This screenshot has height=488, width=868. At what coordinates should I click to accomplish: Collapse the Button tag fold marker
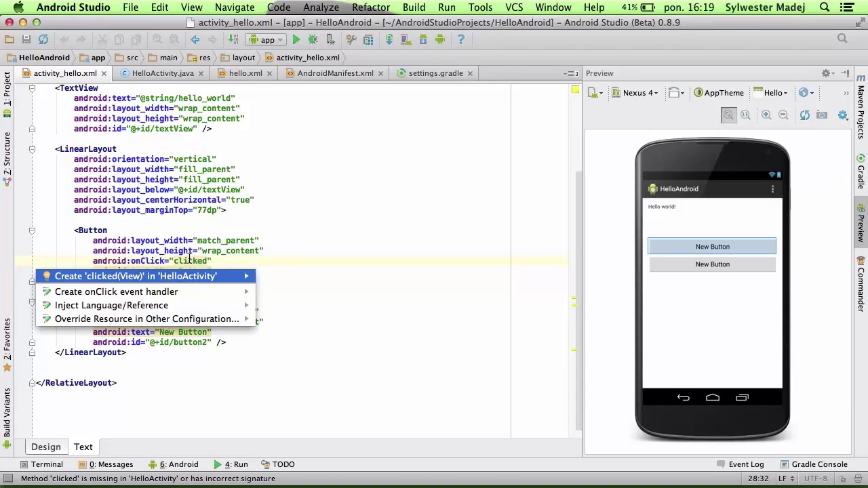(x=32, y=230)
